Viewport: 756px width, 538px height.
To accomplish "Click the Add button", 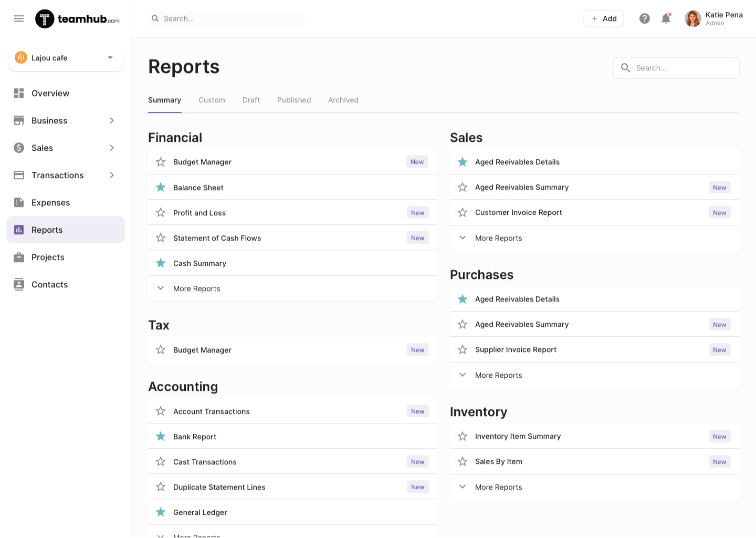I will [x=604, y=18].
